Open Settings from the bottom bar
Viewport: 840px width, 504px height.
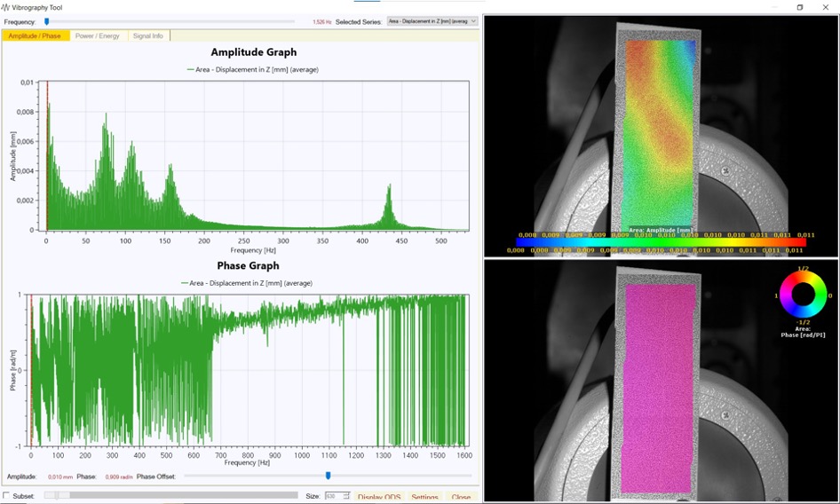point(424,497)
